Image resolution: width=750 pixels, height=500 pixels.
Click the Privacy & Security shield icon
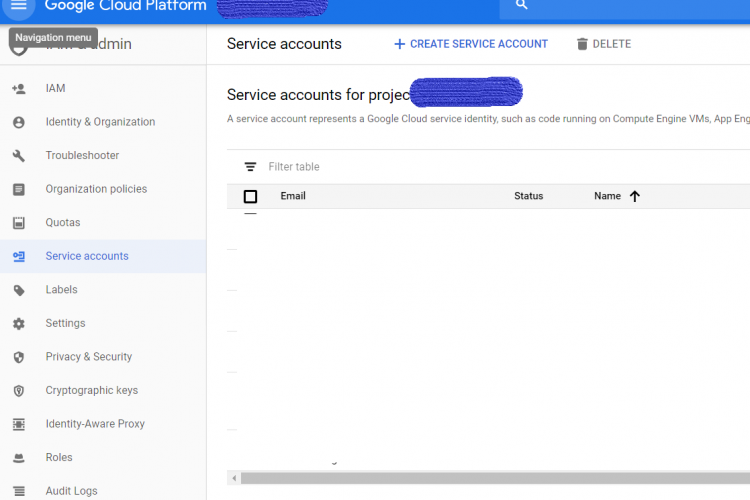(19, 357)
